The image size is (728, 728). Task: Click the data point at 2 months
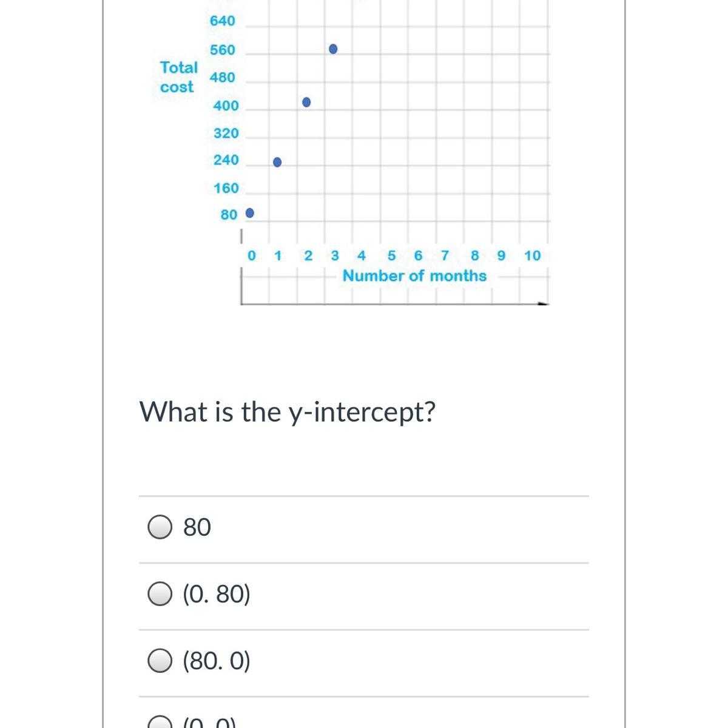coord(306,102)
